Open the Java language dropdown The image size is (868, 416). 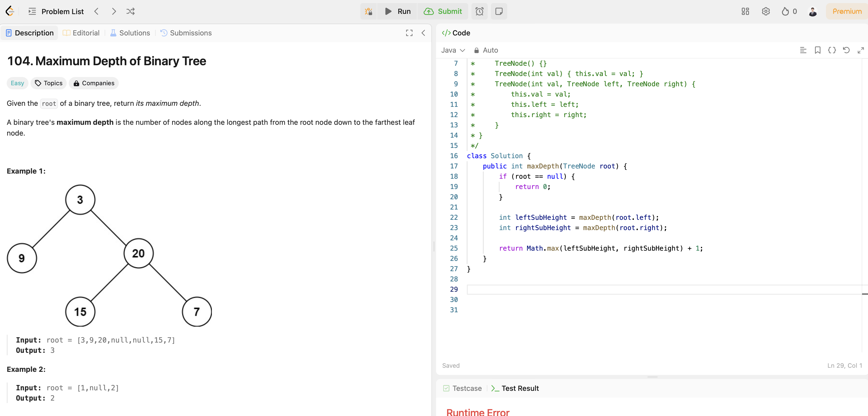(x=453, y=50)
